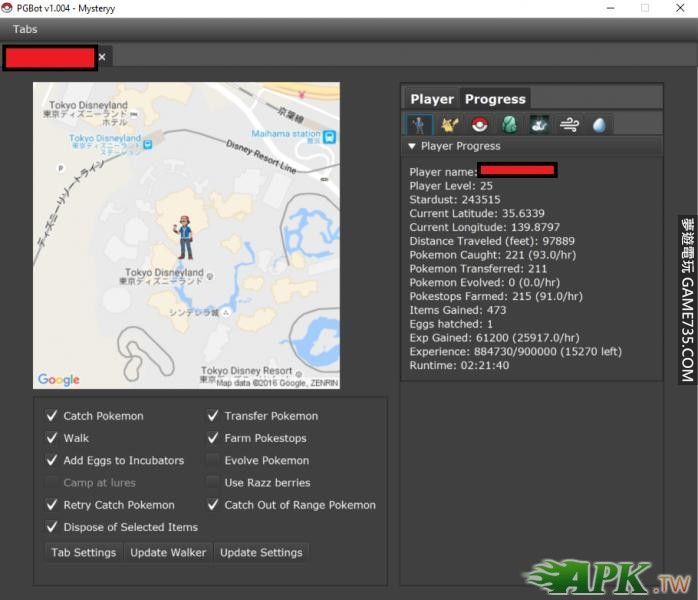Click the trainer avatar on the map
This screenshot has width=698, height=600.
[183, 237]
